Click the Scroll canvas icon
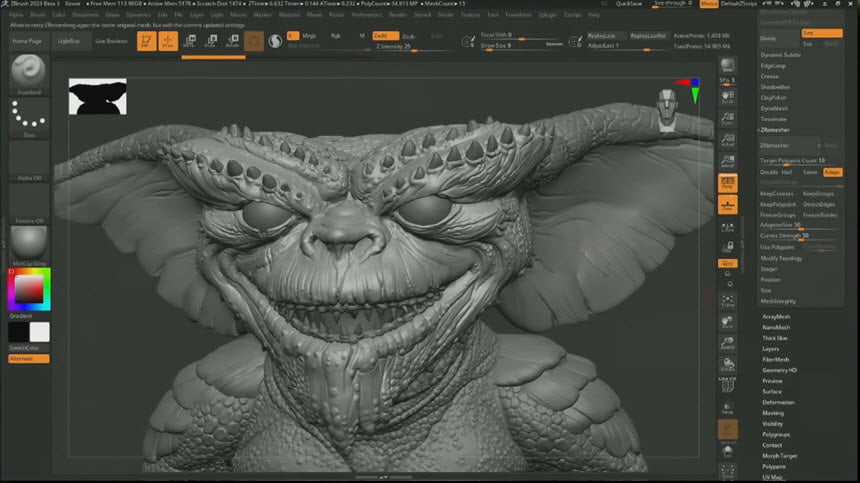Image resolution: width=860 pixels, height=483 pixels. coord(727,98)
